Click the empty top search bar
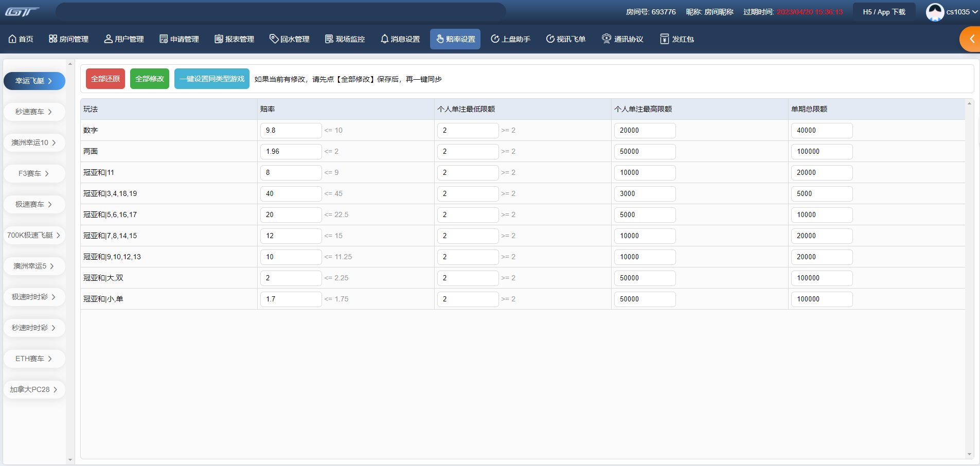The height and width of the screenshot is (466, 980). tap(281, 12)
